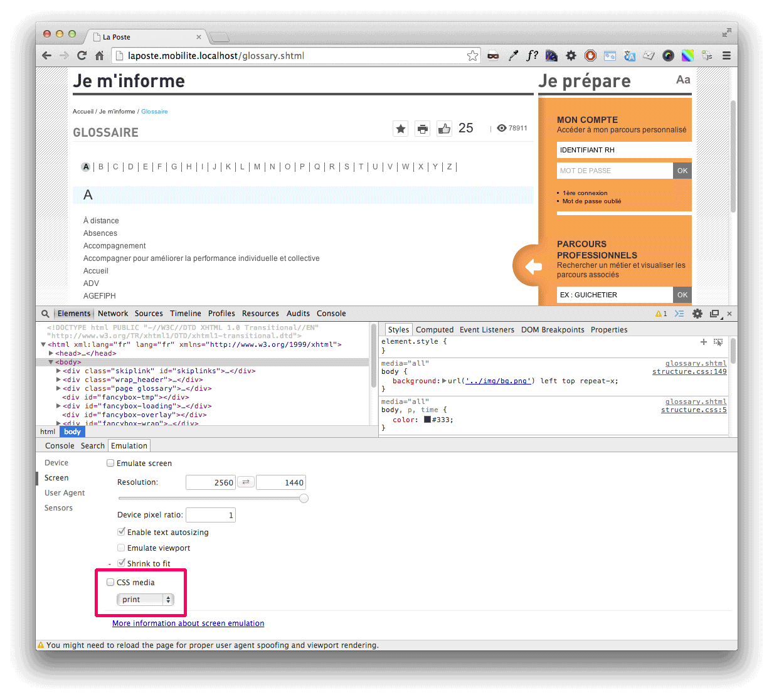The height and width of the screenshot is (700, 774).
Task: Collapse the body node
Action: click(x=51, y=362)
